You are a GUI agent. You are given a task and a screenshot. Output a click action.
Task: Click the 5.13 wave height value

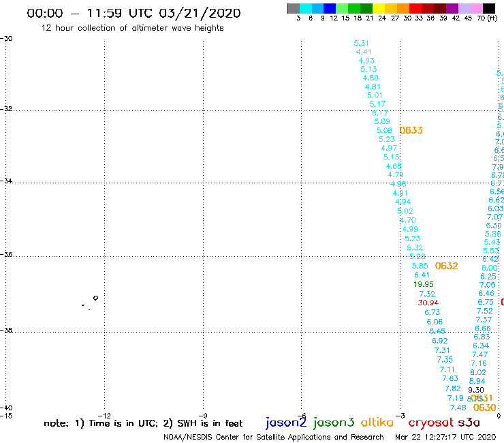coord(368,69)
